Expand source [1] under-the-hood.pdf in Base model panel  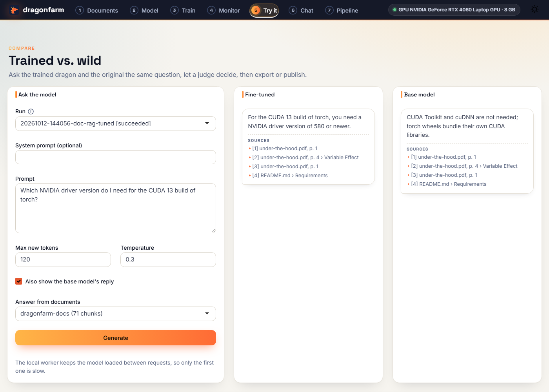click(x=442, y=157)
